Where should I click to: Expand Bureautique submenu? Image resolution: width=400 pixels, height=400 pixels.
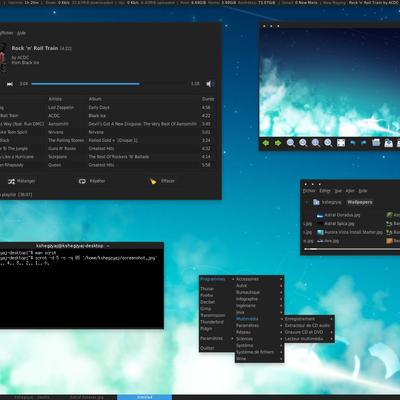pyautogui.click(x=259, y=292)
